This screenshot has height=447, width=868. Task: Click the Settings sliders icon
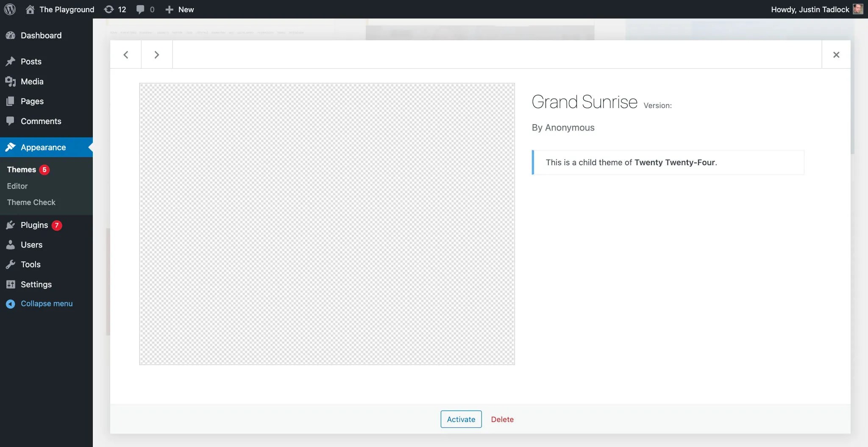11,284
